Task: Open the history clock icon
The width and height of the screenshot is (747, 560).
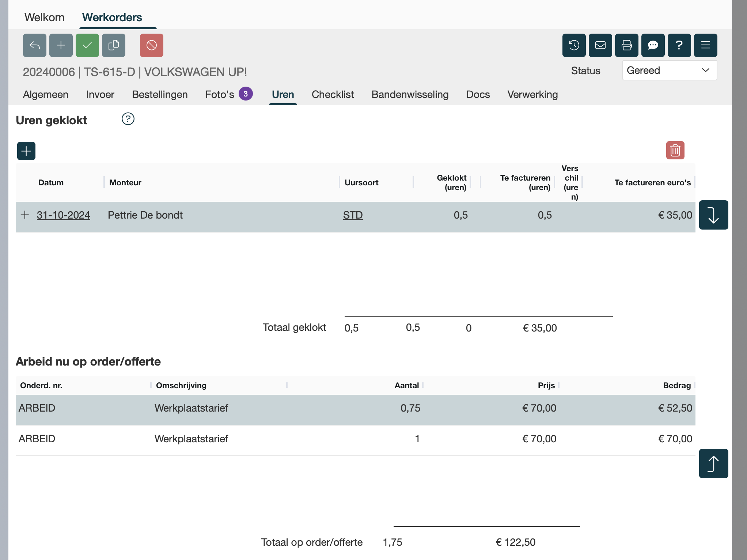Action: click(574, 45)
